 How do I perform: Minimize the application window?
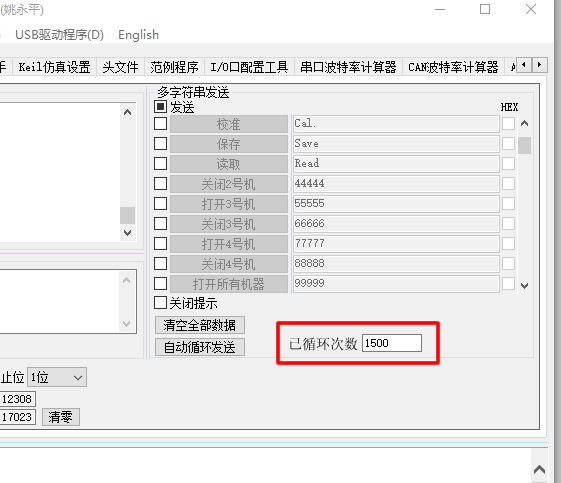(440, 9)
